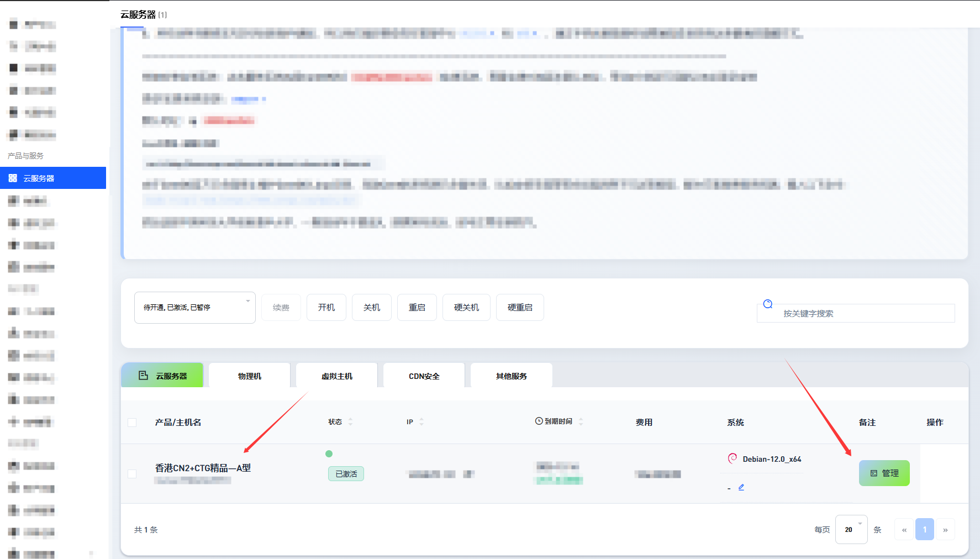Screen dimensions: 980x559
Task: Click the clock icon beside 到期时间
Action: (x=539, y=421)
